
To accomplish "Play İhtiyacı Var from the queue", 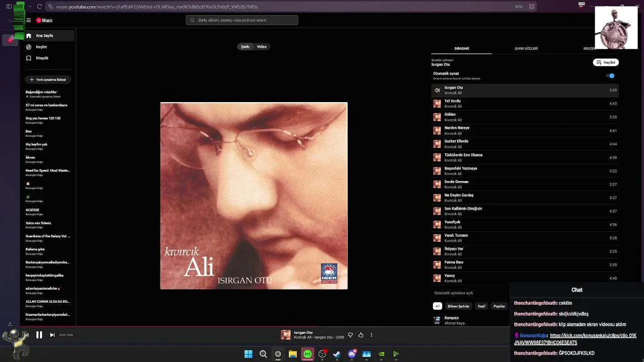I will click(x=525, y=251).
